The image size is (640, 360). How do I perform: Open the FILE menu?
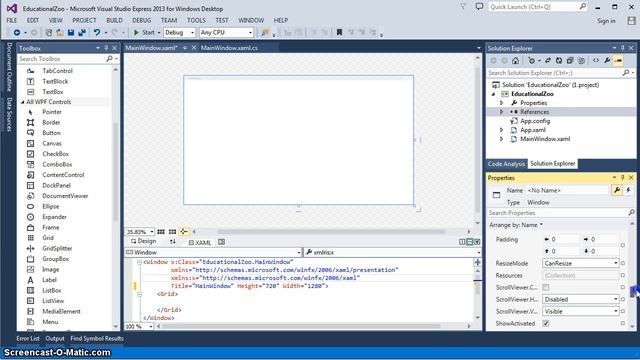tap(12, 20)
